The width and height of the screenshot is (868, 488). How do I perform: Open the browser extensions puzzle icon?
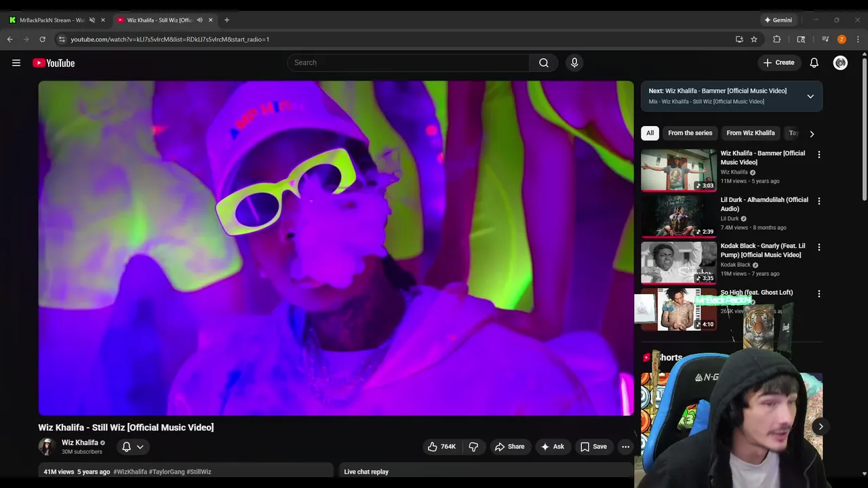pos(777,39)
